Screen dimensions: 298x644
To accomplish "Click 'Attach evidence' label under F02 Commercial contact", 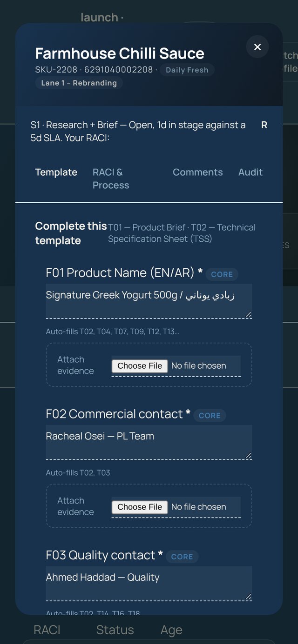I will pyautogui.click(x=75, y=506).
